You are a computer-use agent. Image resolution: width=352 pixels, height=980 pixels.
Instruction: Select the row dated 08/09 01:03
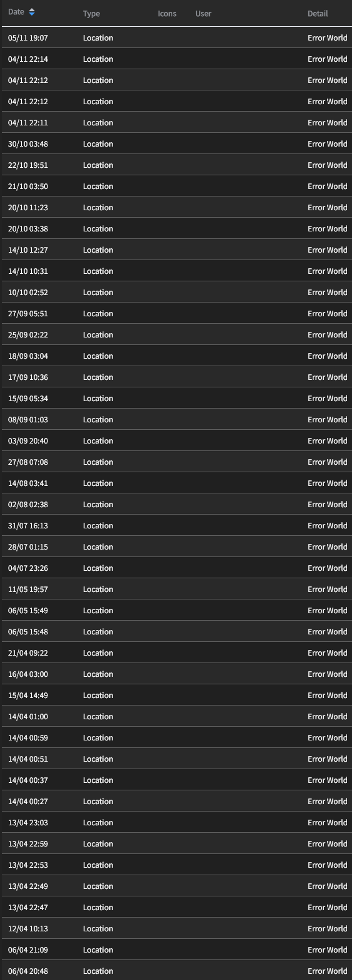[x=176, y=420]
